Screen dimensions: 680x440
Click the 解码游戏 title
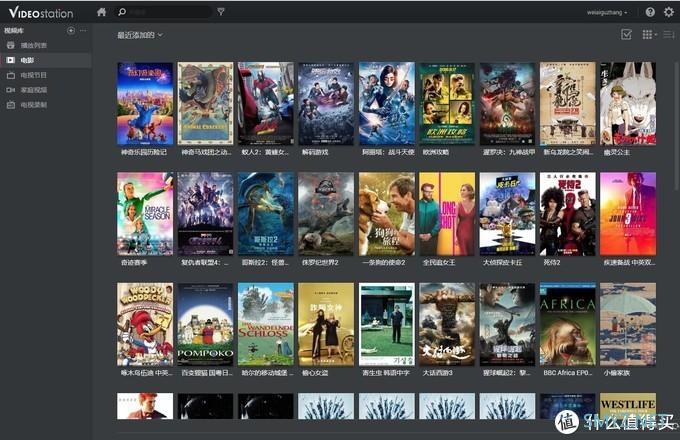(315, 152)
